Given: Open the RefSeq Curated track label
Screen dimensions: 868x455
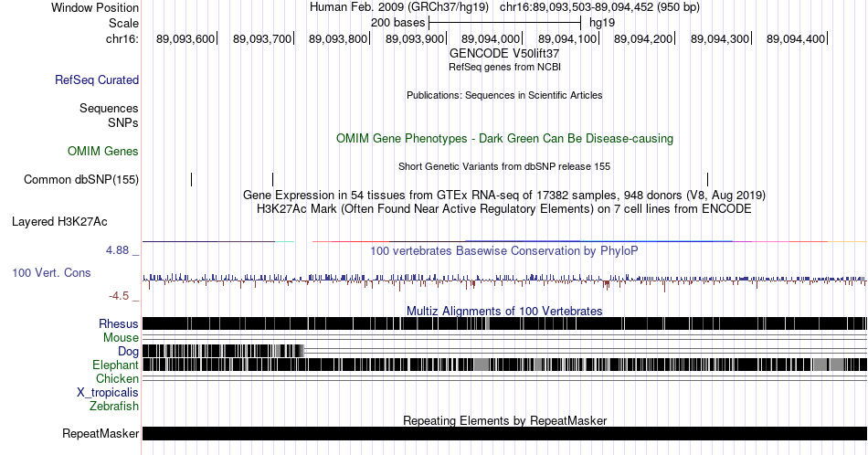Looking at the screenshot, I should [x=97, y=79].
